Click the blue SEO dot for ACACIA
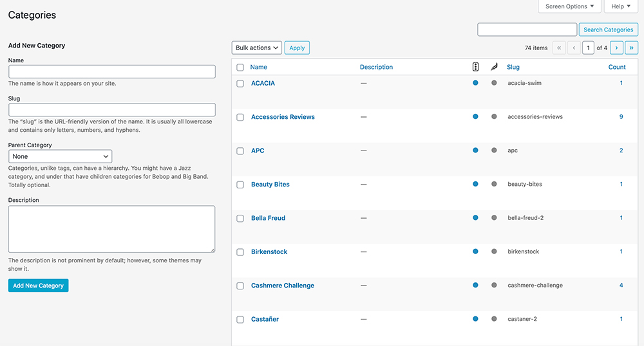 pyautogui.click(x=475, y=83)
